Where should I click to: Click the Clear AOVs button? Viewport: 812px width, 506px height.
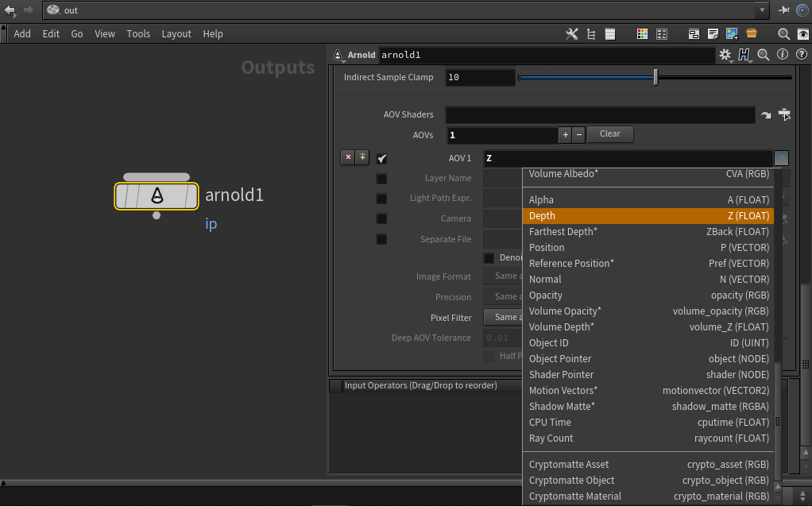click(x=610, y=134)
